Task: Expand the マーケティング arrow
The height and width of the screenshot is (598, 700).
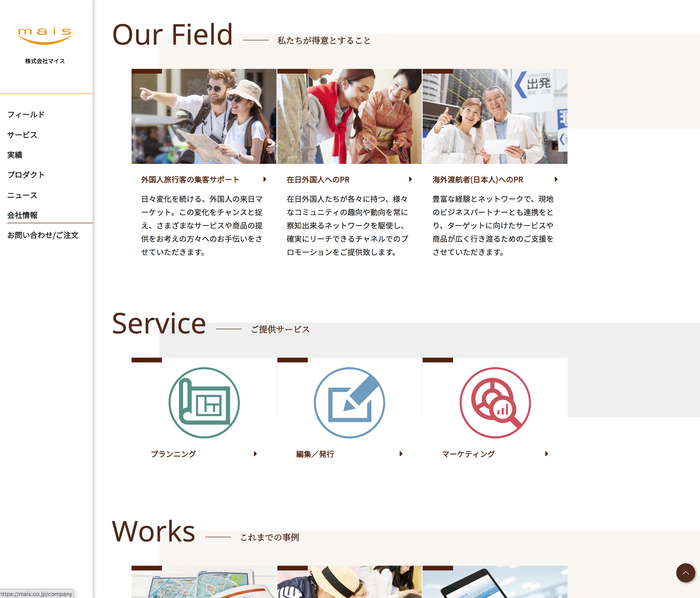Action: (x=547, y=454)
